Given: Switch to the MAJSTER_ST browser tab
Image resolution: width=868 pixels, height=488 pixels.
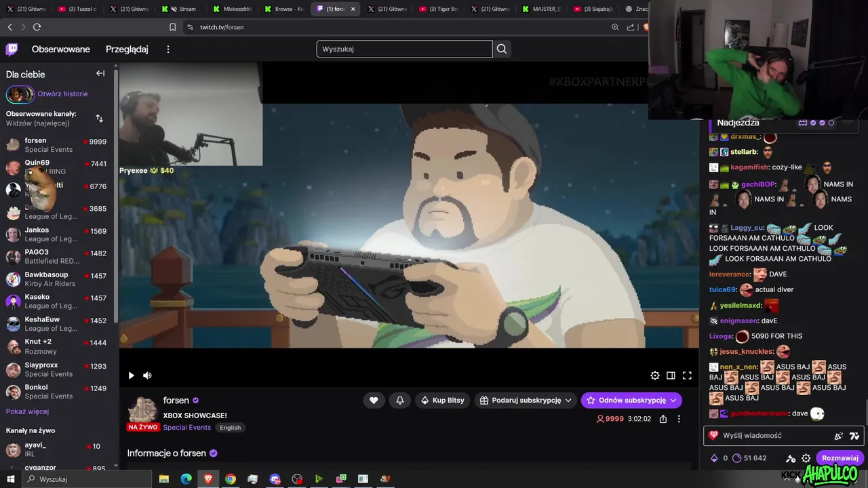Looking at the screenshot, I should click(542, 9).
